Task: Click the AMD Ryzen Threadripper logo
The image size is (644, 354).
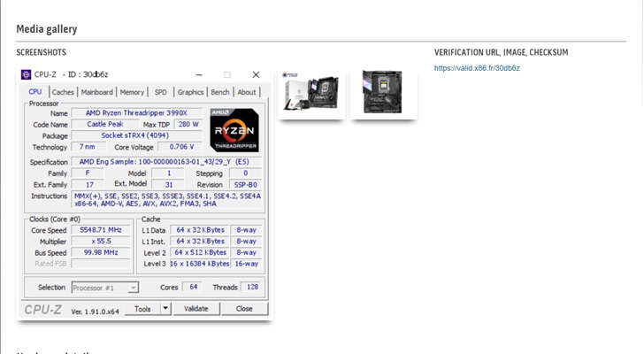Action: pyautogui.click(x=234, y=130)
